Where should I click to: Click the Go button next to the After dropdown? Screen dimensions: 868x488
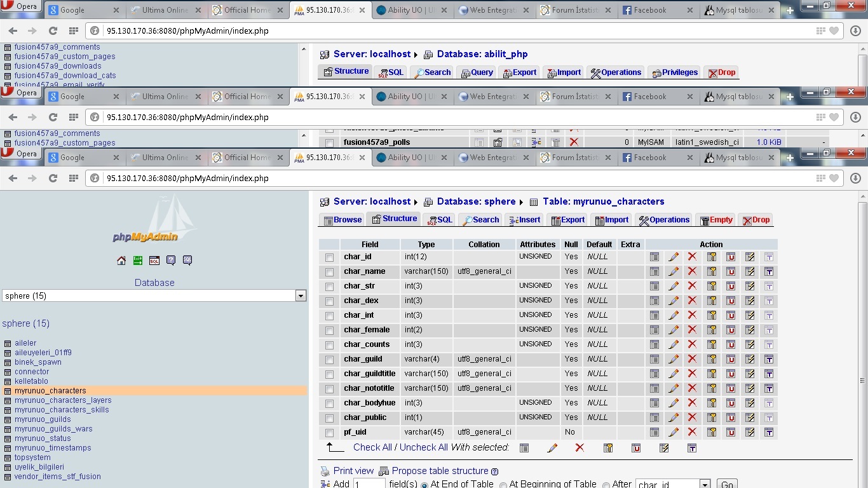[727, 484]
